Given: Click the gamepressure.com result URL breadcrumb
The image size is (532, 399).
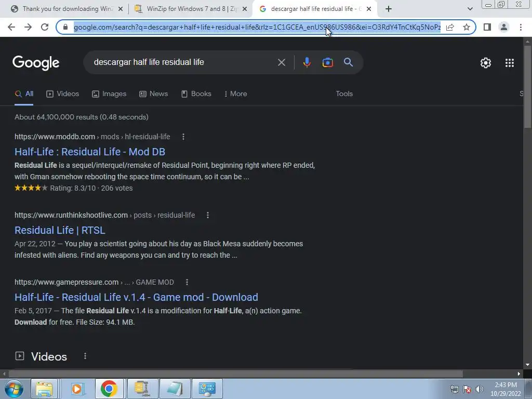Looking at the screenshot, I should click(x=95, y=282).
